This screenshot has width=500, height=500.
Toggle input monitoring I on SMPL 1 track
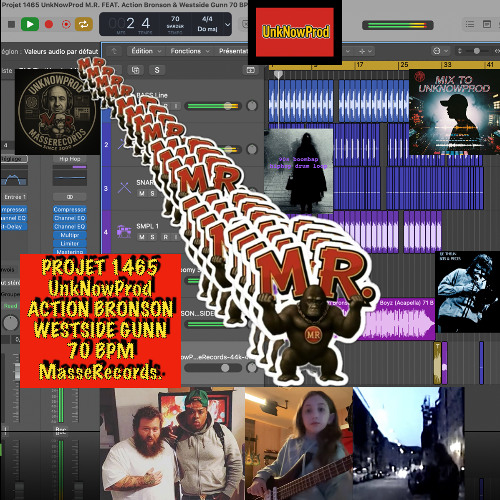pos(176,237)
